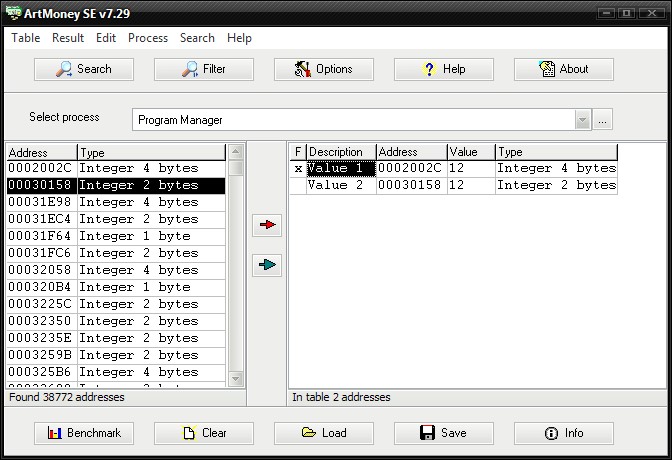Image resolution: width=672 pixels, height=460 pixels.
Task: Toggle freeze flag x for Value 1
Action: (x=298, y=168)
